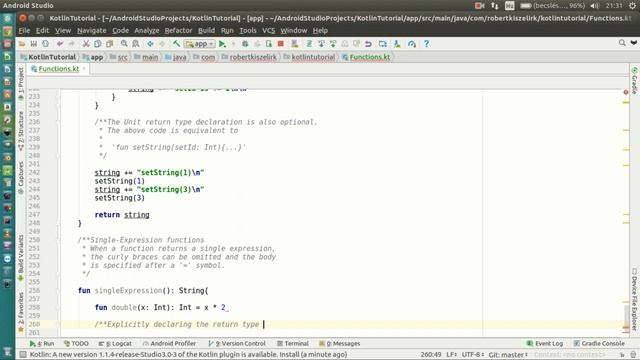
Task: Toggle the Gradle side panel
Action: click(635, 80)
